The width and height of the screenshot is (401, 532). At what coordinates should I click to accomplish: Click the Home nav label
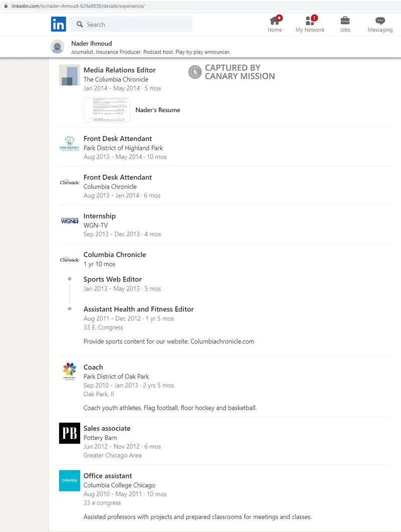coord(275,30)
